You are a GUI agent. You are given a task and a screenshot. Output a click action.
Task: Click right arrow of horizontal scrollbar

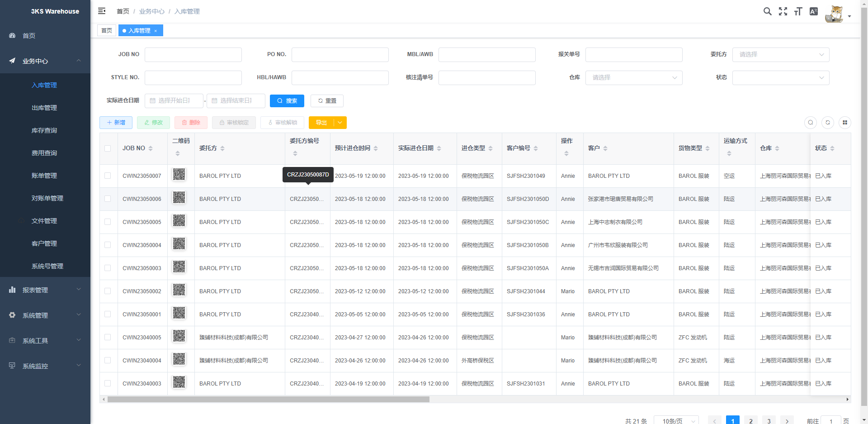pyautogui.click(x=848, y=400)
